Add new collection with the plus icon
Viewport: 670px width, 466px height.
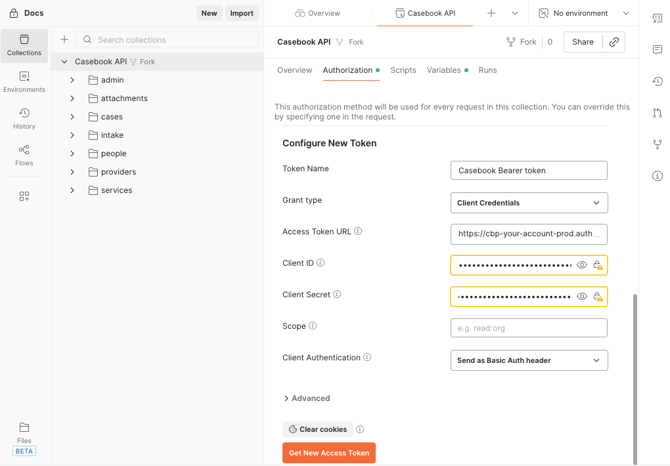[x=64, y=40]
